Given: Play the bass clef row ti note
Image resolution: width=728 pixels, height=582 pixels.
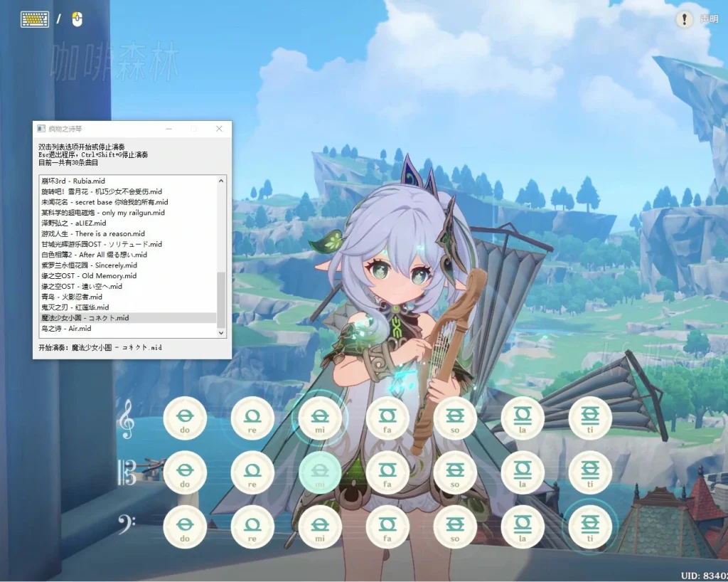Looking at the screenshot, I should point(590,527).
